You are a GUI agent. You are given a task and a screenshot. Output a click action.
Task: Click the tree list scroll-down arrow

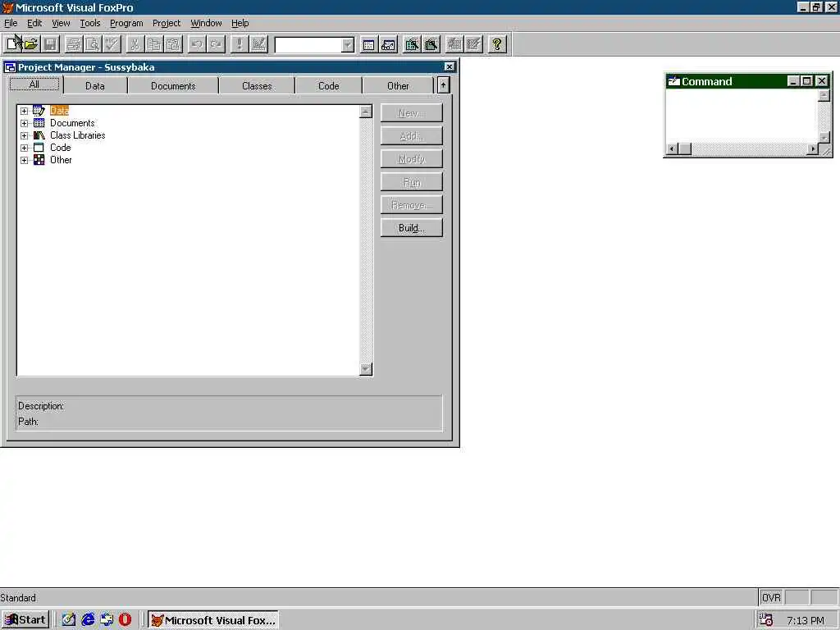pos(366,369)
